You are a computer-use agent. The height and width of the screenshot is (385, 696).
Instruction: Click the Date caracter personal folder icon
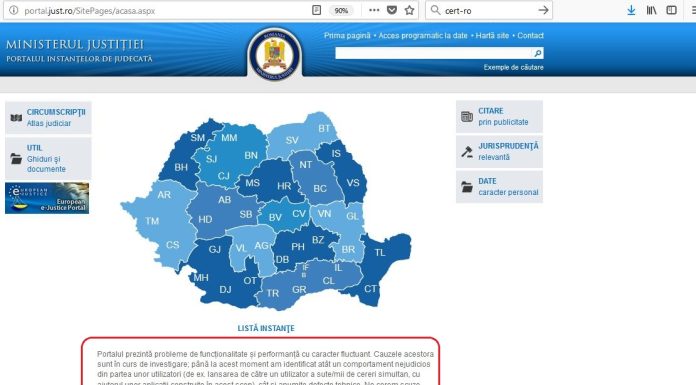467,187
